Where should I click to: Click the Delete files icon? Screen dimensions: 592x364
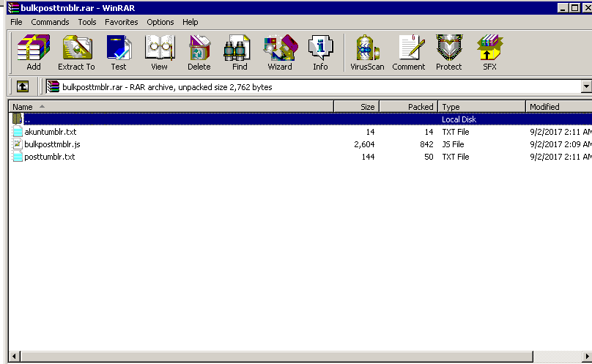point(199,47)
